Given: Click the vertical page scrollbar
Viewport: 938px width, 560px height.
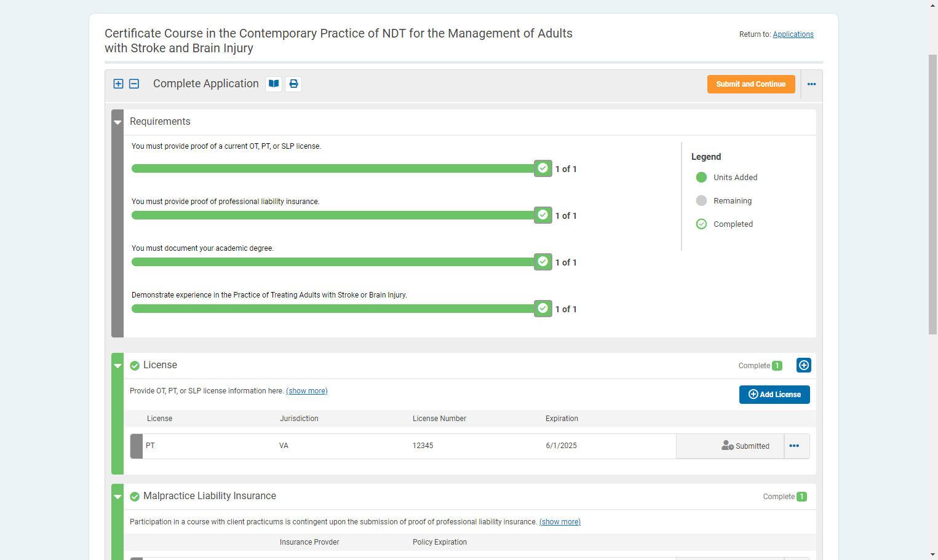Looking at the screenshot, I should [x=932, y=194].
